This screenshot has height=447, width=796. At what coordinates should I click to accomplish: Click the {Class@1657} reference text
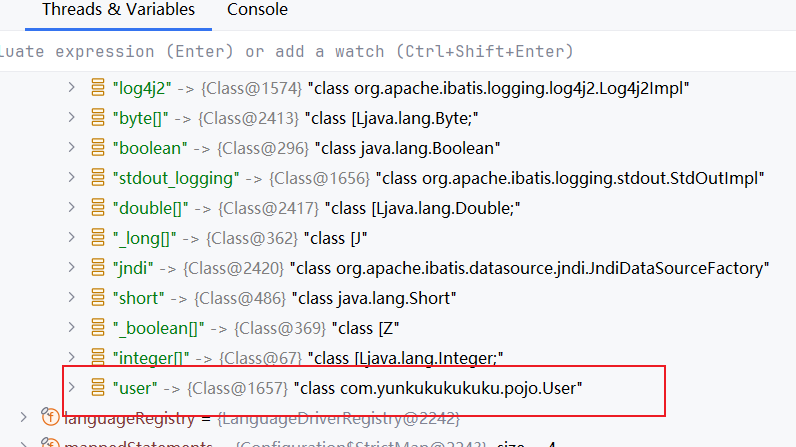(x=238, y=388)
